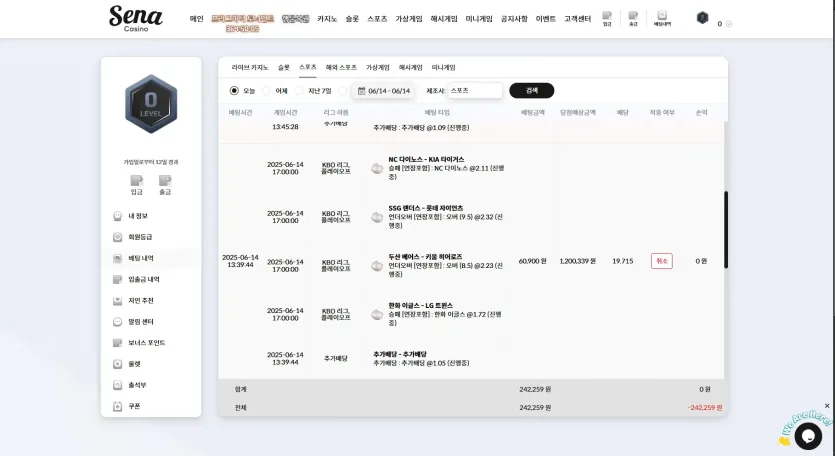Viewport: 835px width, 456px height.
Task: Click the 출금 icon in the sidebar
Action: [165, 185]
